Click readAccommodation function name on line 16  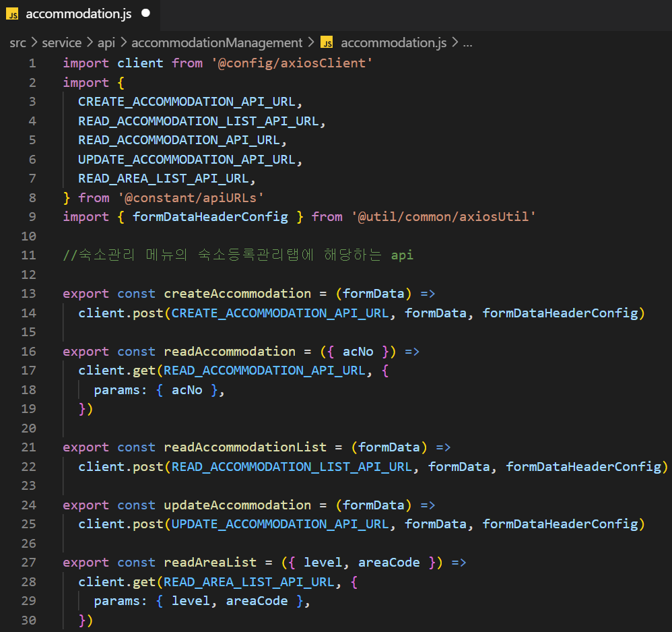click(230, 352)
